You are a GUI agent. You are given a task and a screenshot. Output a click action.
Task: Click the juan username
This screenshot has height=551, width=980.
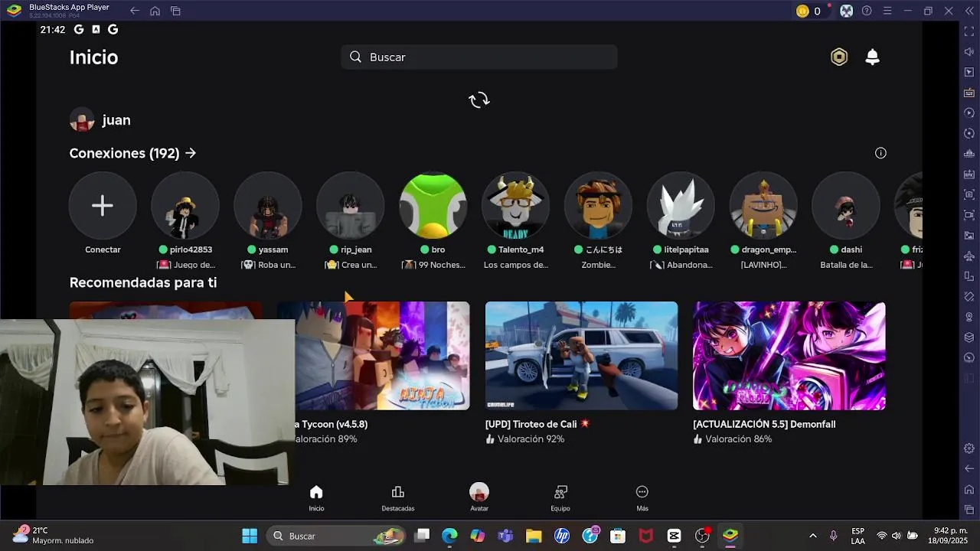[116, 120]
